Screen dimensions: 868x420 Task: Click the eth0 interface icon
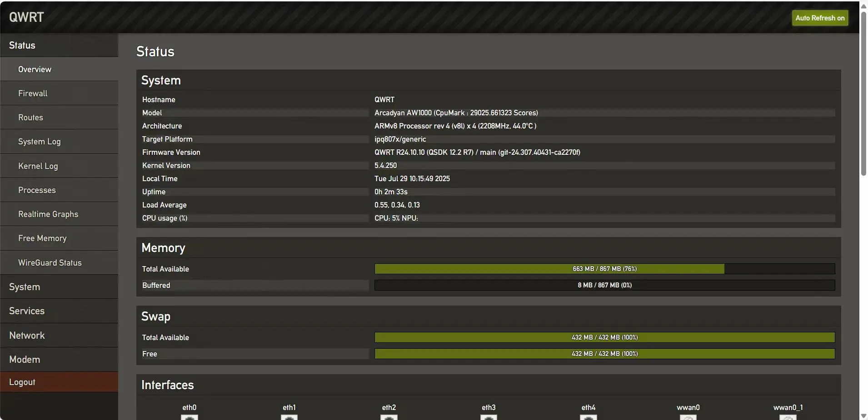click(x=190, y=417)
